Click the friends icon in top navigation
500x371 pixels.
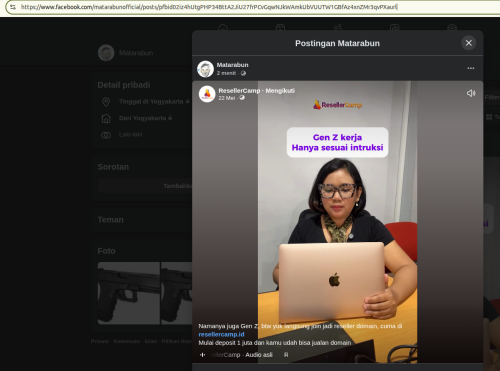[338, 28]
